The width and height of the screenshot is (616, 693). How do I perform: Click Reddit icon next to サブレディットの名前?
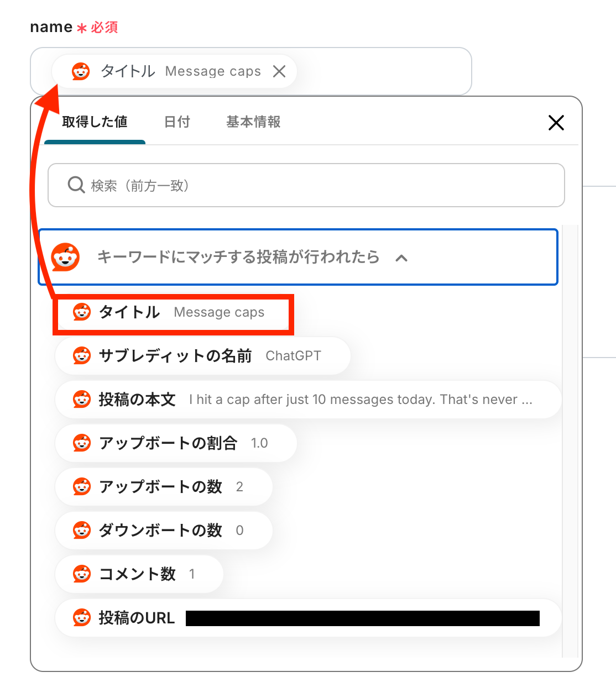point(82,356)
